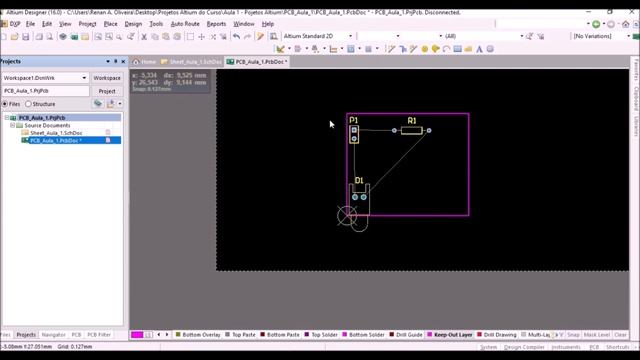Click the home icon in the top right
Screen dimensions: 640x360
pos(626,24)
